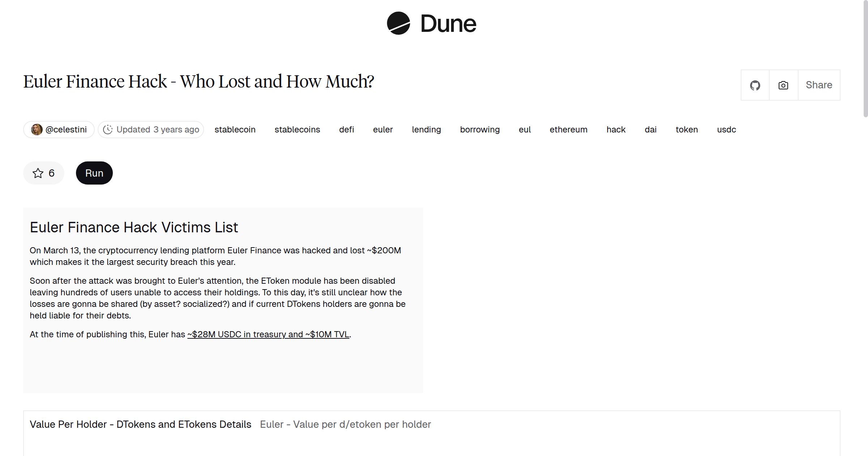Click the clock icon next to Updated
Screen dimensions: 868x456
coord(109,129)
